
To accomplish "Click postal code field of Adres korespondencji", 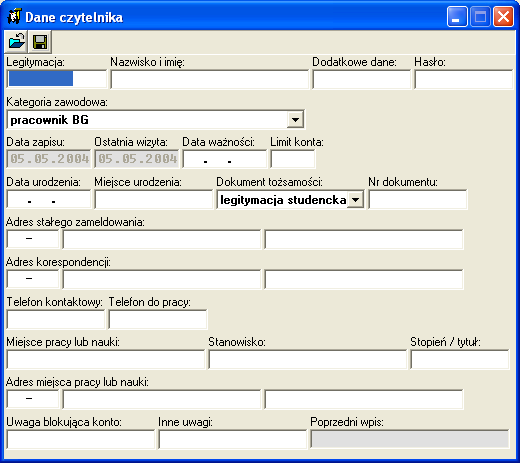I will click(33, 279).
